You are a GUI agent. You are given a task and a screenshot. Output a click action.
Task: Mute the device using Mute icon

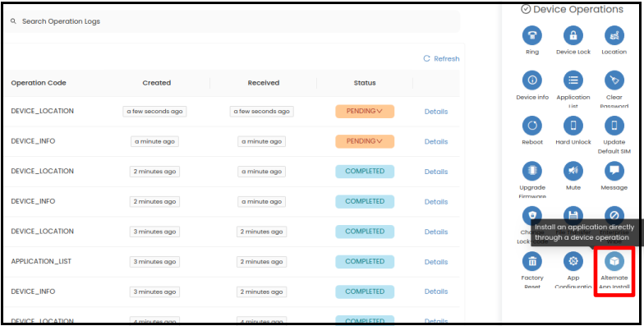click(573, 171)
